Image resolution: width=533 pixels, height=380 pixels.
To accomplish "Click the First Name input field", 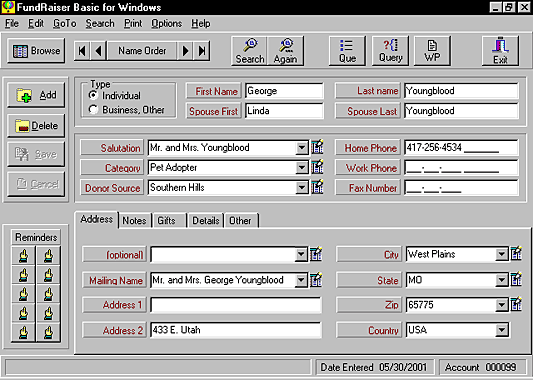I will (x=284, y=91).
